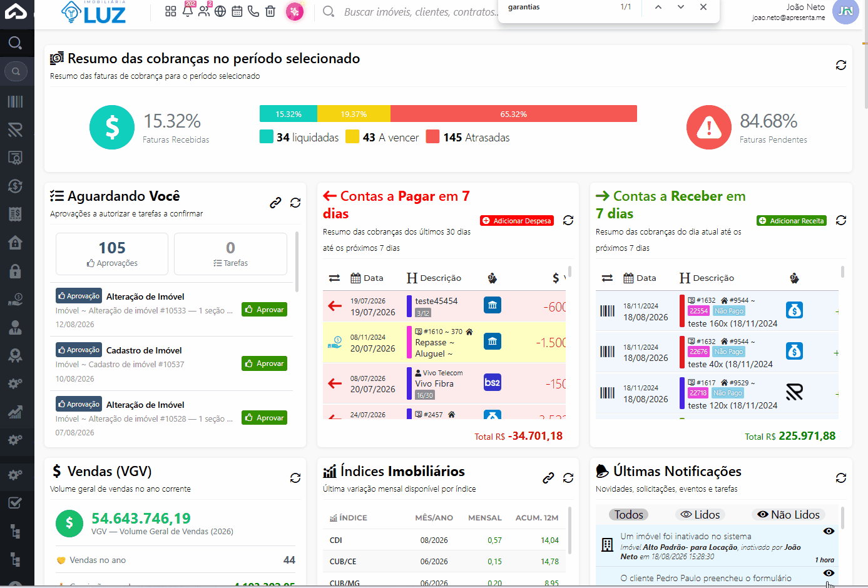Show all notifications with the Todos tab
Screen dimensions: 868x588
tap(629, 515)
